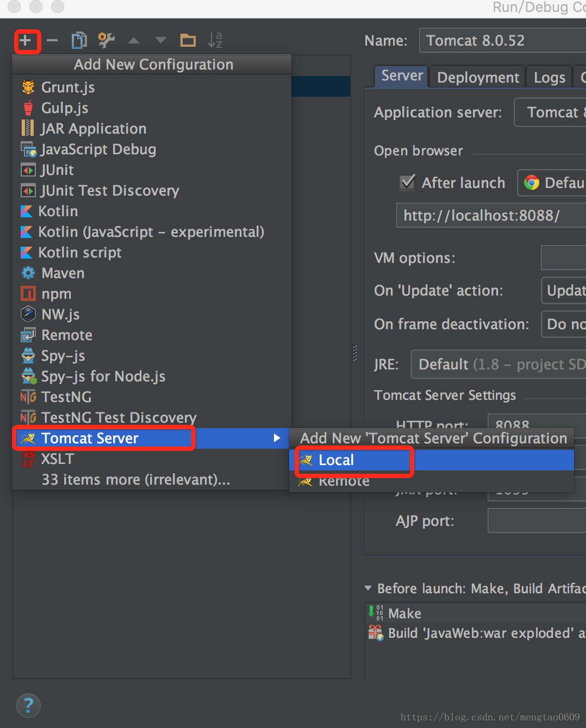This screenshot has width=586, height=728.
Task: Click the npm red icon
Action: pos(28,293)
